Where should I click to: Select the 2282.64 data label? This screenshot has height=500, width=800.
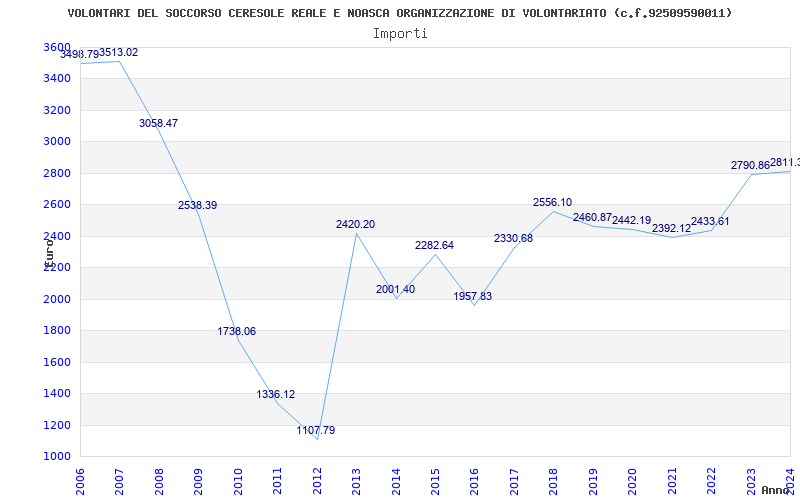tap(434, 245)
